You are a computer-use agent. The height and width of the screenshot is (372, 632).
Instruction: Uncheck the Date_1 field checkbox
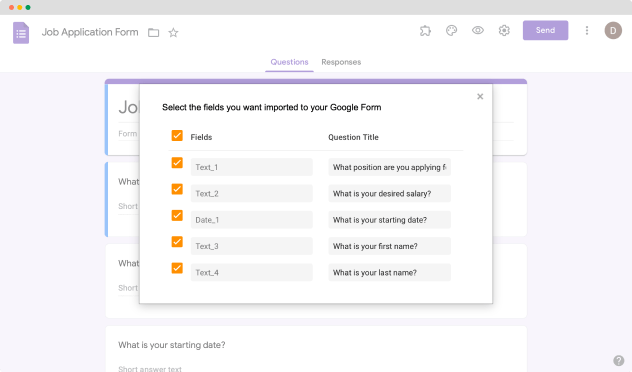[177, 215]
